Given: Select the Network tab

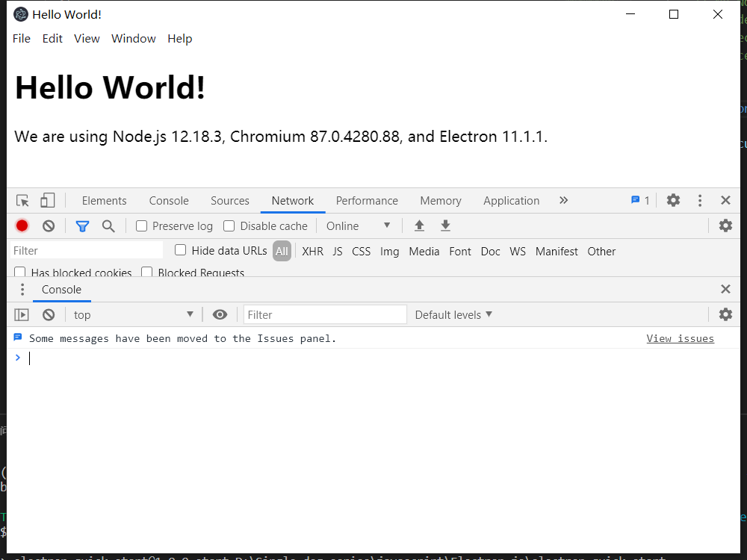Looking at the screenshot, I should 293,200.
